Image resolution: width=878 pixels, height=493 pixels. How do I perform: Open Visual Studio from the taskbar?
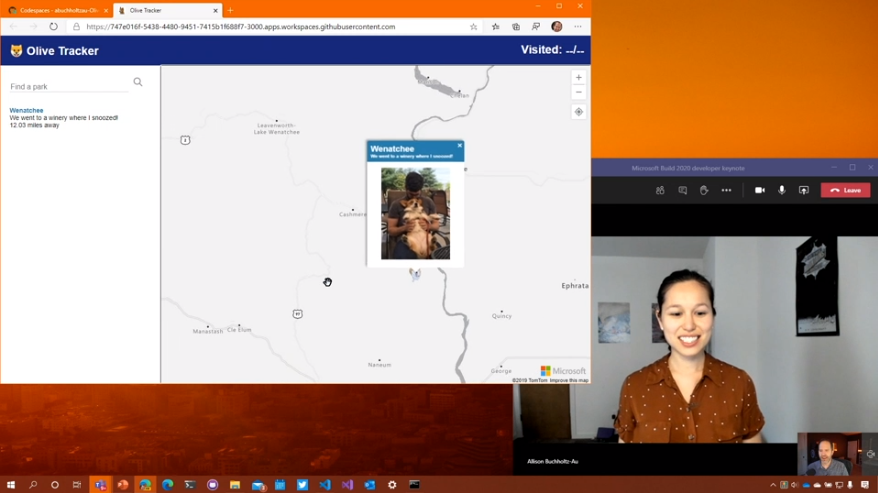click(x=347, y=485)
